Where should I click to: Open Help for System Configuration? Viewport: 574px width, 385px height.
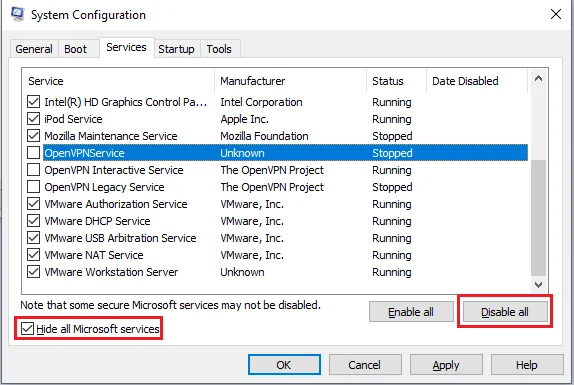[527, 365]
